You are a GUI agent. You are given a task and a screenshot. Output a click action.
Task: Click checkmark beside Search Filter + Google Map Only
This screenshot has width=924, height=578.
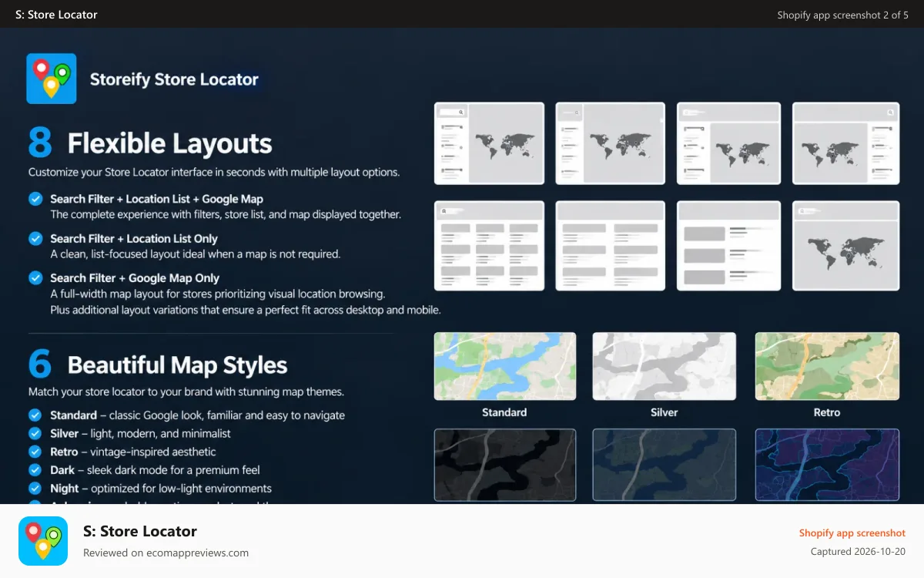pos(35,277)
